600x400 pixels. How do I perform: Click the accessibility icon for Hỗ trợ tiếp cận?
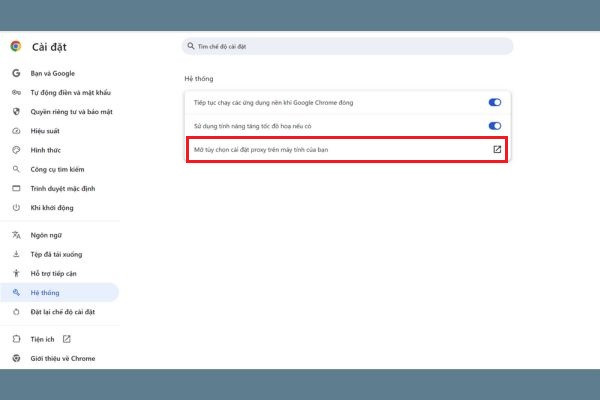coord(16,273)
